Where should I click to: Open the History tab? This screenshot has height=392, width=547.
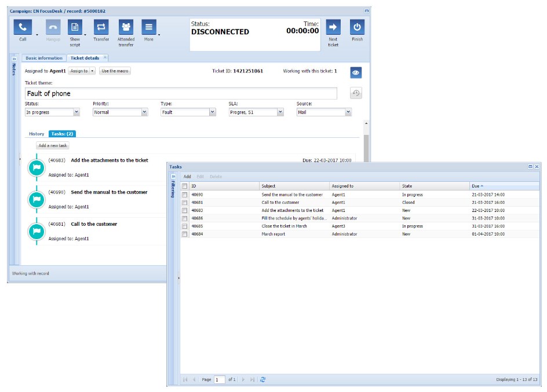pyautogui.click(x=37, y=134)
